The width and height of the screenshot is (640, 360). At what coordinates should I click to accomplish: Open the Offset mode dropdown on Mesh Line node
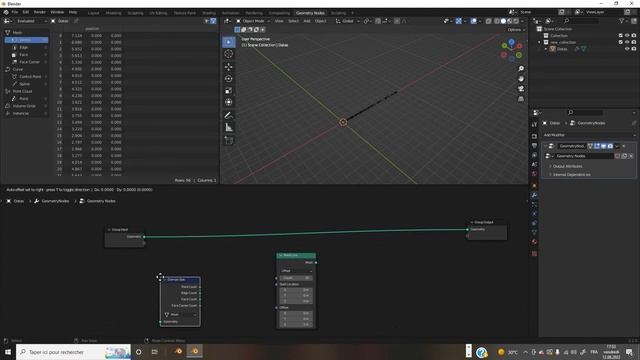click(x=297, y=271)
